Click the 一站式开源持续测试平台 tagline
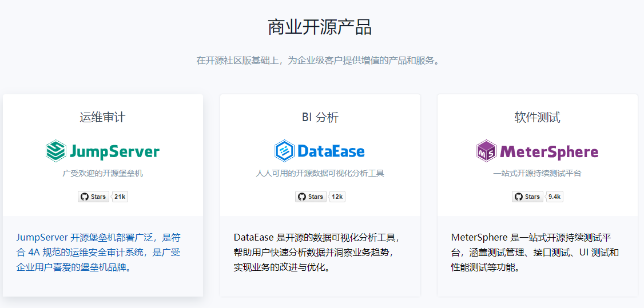Image resolution: width=644 pixels, height=308 pixels. pos(537,173)
